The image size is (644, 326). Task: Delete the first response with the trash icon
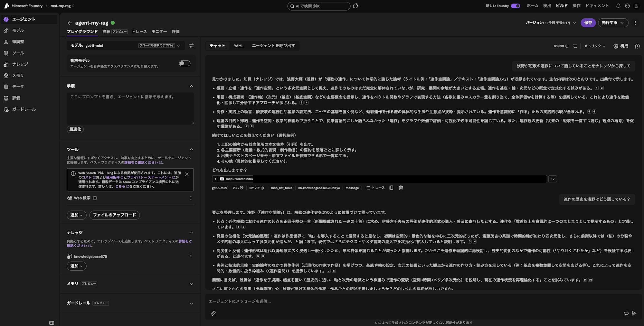401,188
